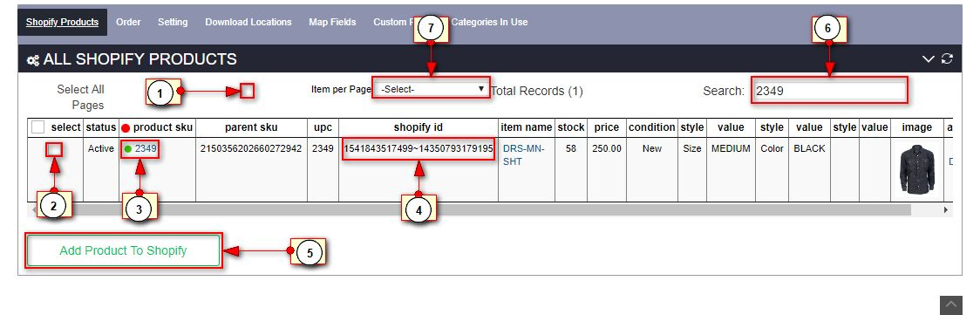This screenshot has width=980, height=315.
Task: Click the horizontal scrollbar of the table
Action: coord(475,210)
